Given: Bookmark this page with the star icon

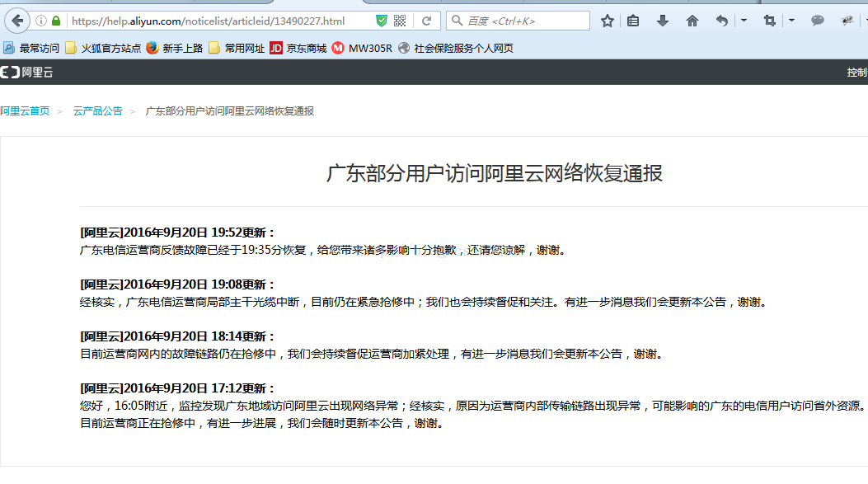Looking at the screenshot, I should pyautogui.click(x=608, y=21).
